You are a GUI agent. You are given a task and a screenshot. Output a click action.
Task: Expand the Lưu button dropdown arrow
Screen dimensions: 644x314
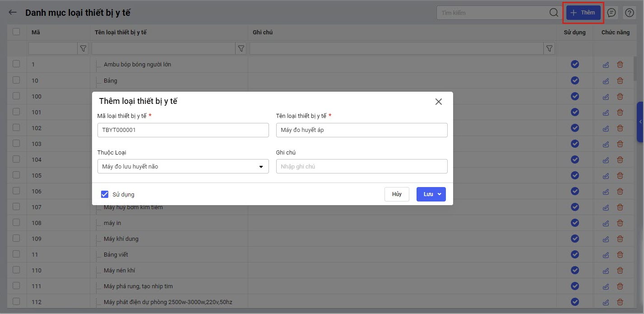pos(440,194)
